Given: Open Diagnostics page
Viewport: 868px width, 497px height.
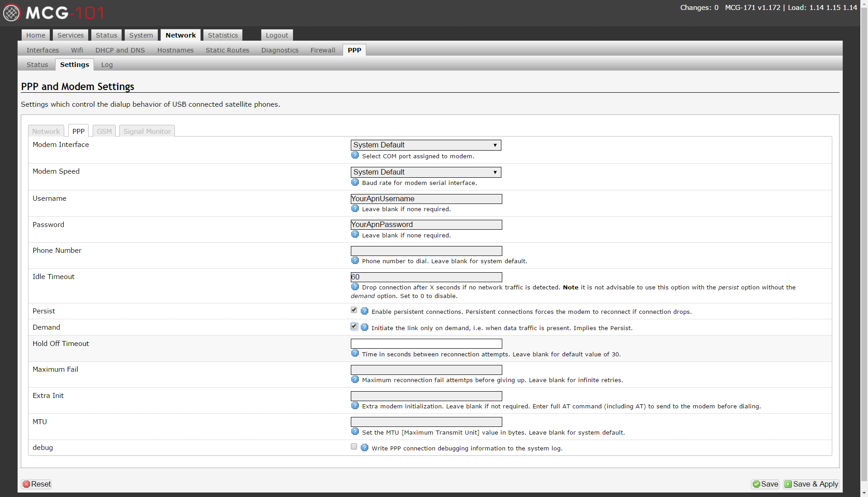Looking at the screenshot, I should [x=280, y=50].
